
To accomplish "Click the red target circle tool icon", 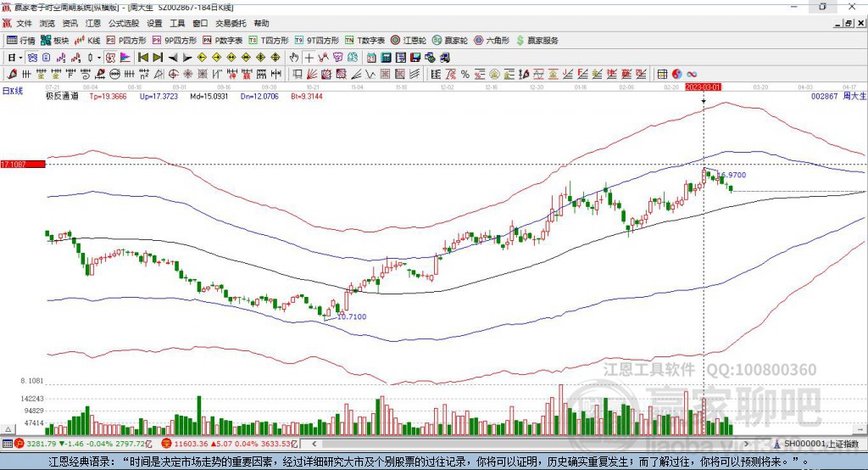I will point(173,74).
